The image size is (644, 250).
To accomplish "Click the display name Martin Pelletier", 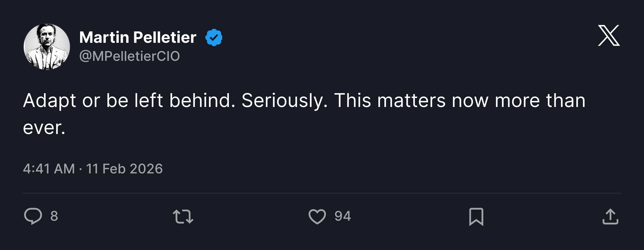I will coord(138,36).
